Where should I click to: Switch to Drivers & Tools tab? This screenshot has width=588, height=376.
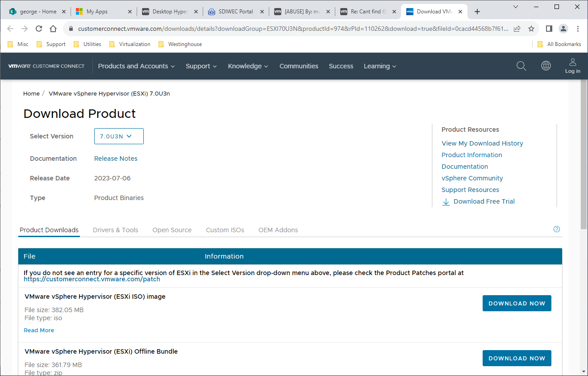[x=116, y=230]
